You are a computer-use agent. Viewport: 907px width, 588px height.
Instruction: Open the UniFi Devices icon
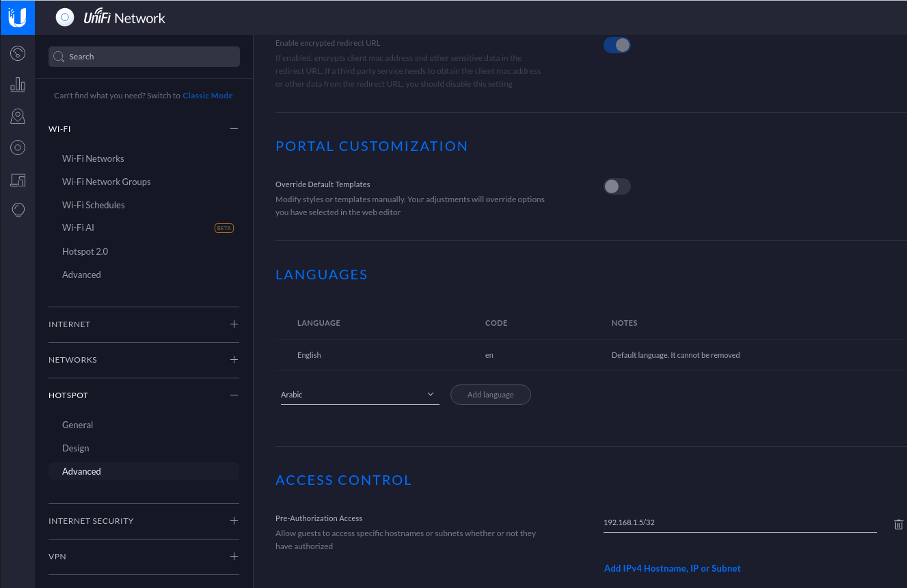tap(17, 147)
